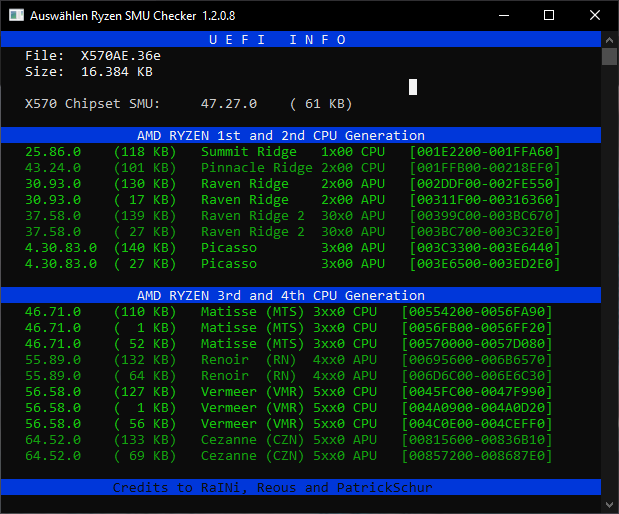Click the size value 16.384 KB
The image size is (619, 514).
[117, 72]
